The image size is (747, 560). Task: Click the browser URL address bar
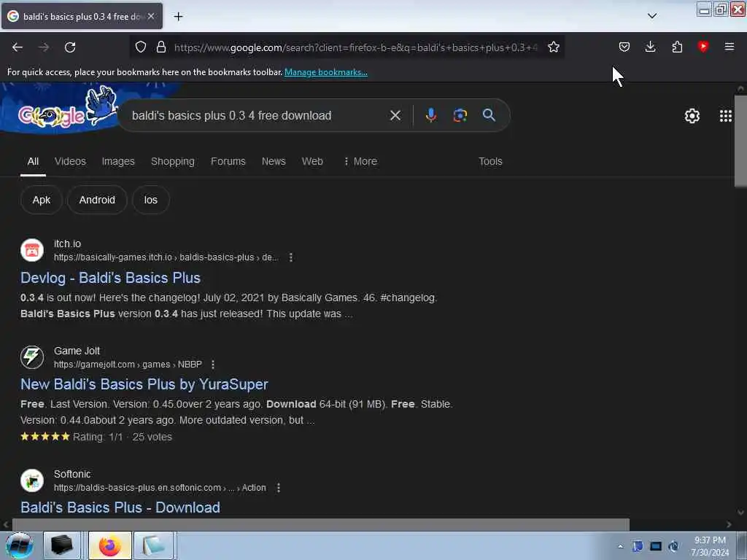(355, 47)
